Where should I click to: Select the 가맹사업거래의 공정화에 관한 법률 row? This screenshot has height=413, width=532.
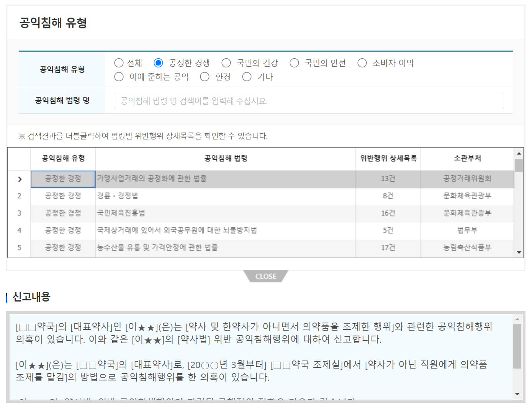tap(226, 178)
